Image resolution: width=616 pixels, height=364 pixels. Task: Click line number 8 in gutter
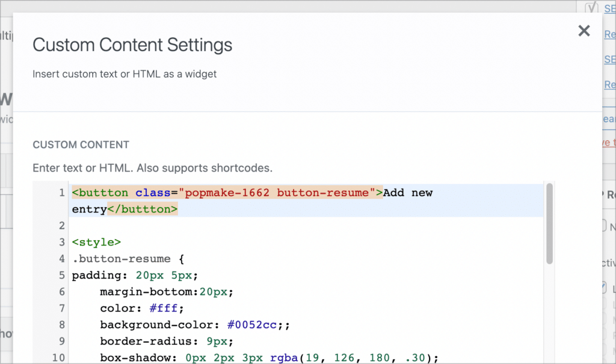pyautogui.click(x=62, y=325)
